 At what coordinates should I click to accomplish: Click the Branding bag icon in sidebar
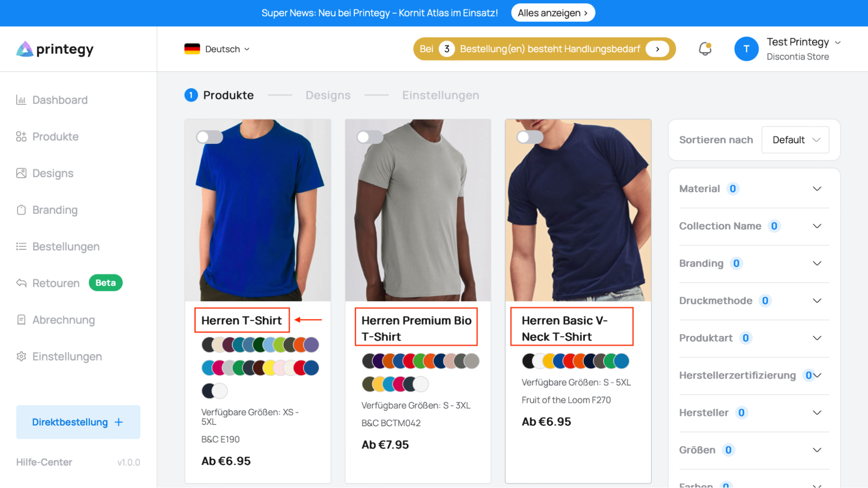coord(21,210)
